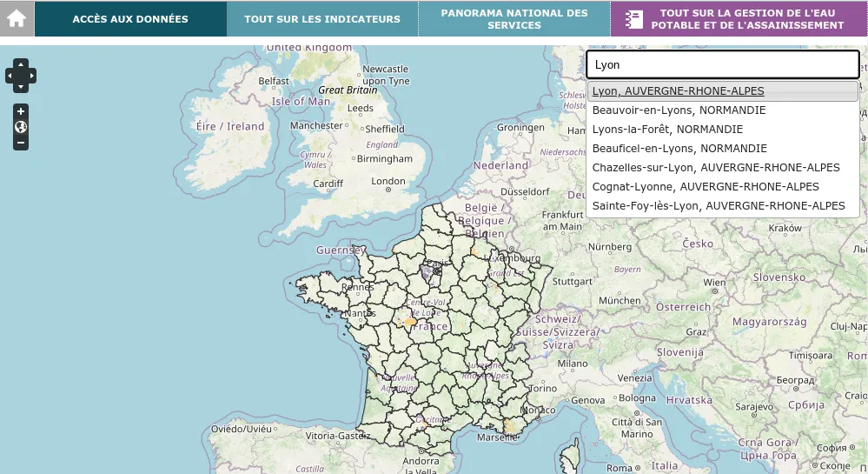Click the Birmingham label on map
Viewport: 868px width, 474px height.
pyautogui.click(x=385, y=159)
